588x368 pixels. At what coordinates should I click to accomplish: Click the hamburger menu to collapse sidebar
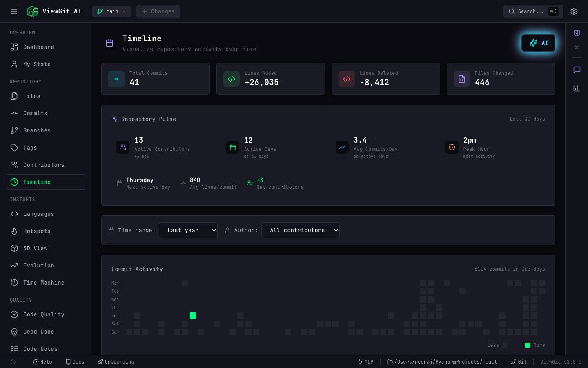[x=13, y=11]
